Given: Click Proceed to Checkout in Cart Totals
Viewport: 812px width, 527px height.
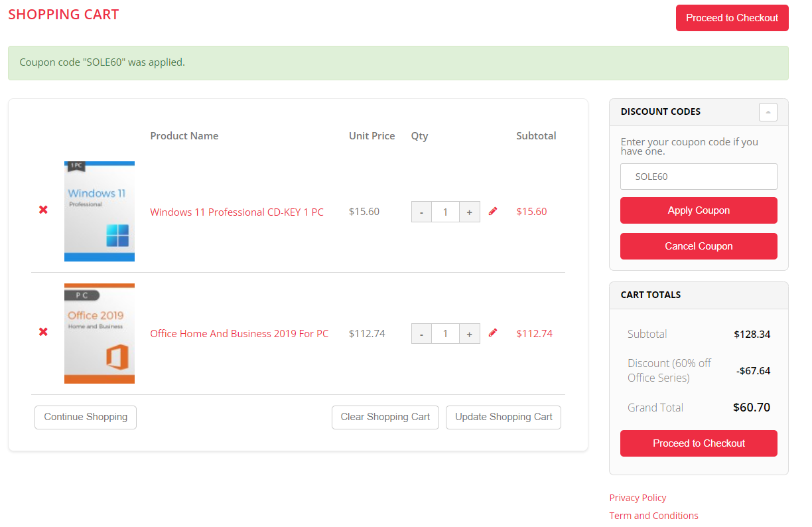Looking at the screenshot, I should click(699, 443).
